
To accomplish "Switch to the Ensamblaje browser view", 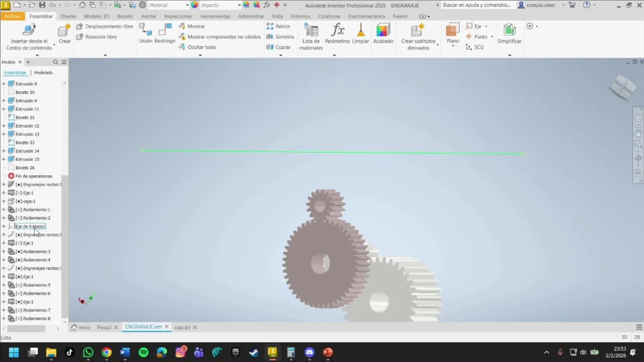I will tap(15, 73).
